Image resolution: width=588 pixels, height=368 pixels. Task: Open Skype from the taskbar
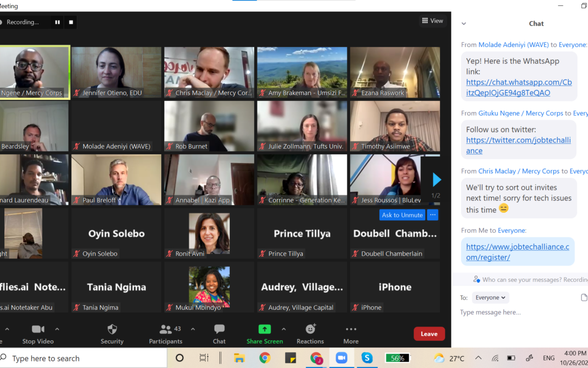click(x=367, y=358)
